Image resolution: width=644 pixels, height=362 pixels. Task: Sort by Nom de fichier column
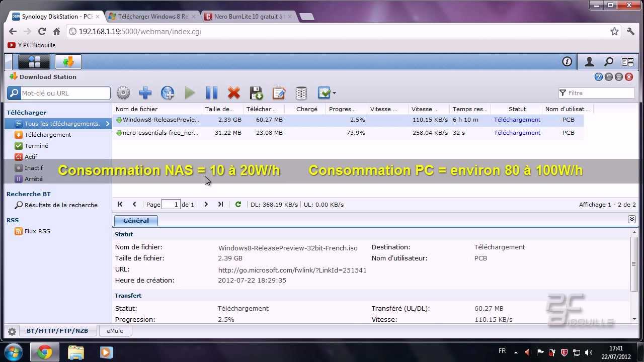click(x=157, y=109)
